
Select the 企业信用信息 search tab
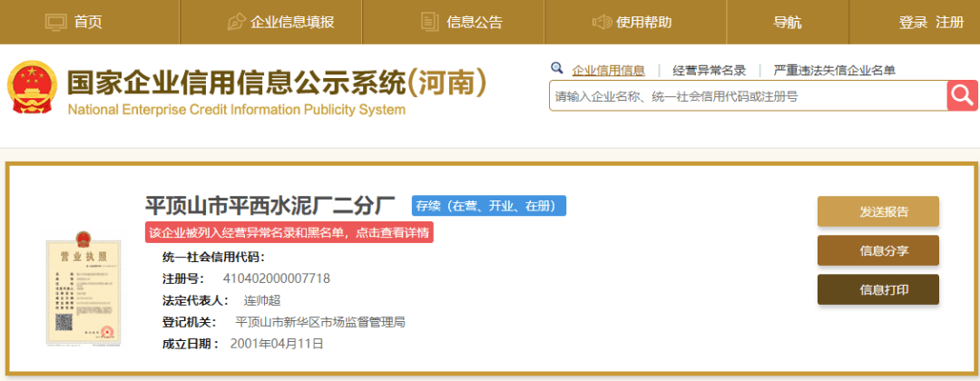[x=608, y=71]
